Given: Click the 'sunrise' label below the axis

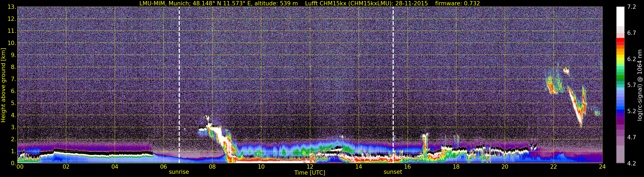Looking at the screenshot, I should coord(179,172).
